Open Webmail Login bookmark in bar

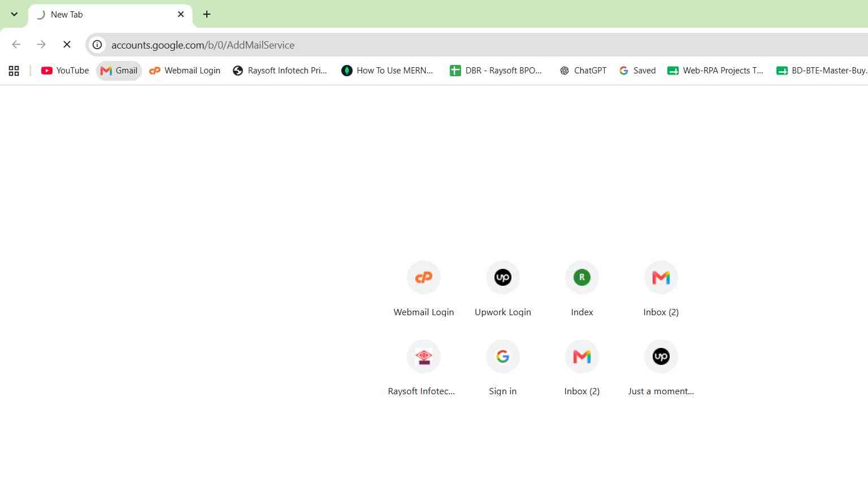click(x=184, y=71)
